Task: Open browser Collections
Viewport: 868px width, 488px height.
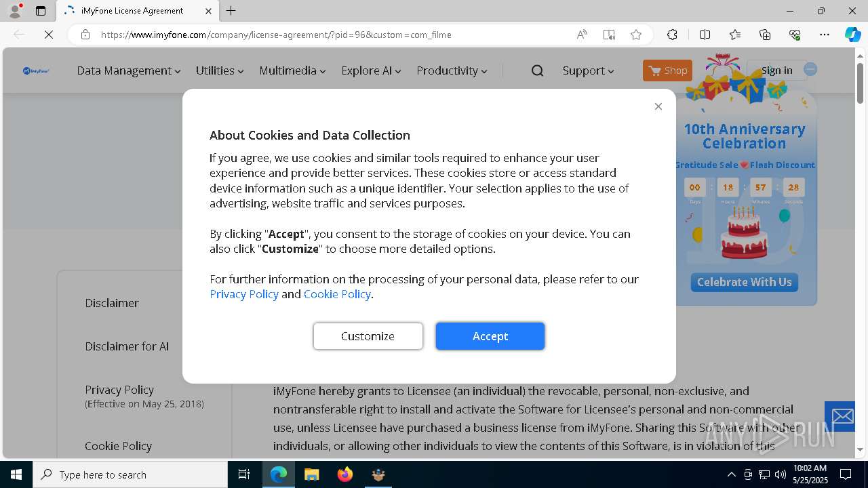Action: tap(765, 35)
